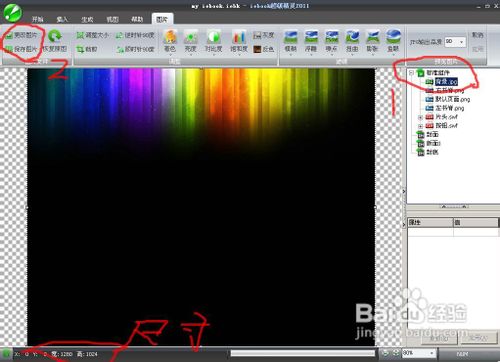Click the 保存图片 save-image button
The height and width of the screenshot is (362, 500).
pyautogui.click(x=21, y=49)
